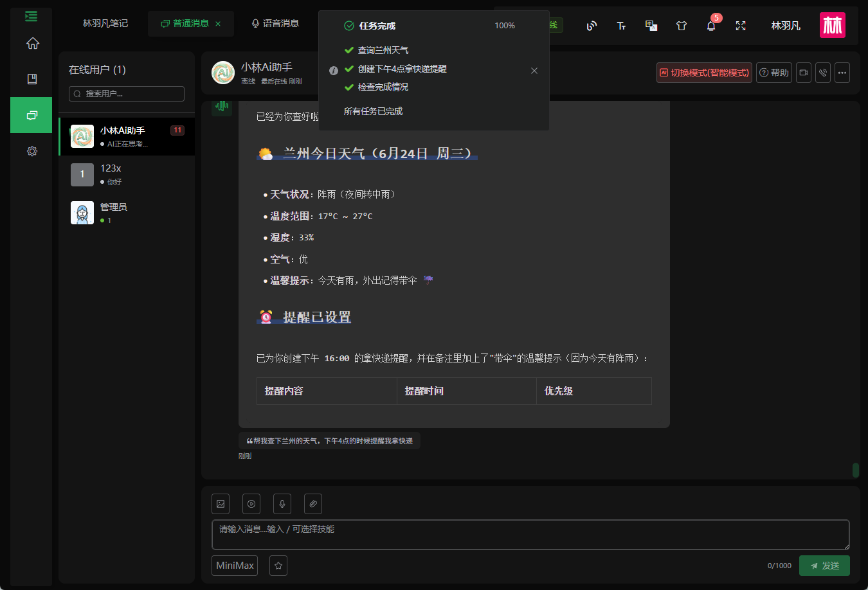Close the 任务完成 notification popup
The image size is (868, 590).
534,71
